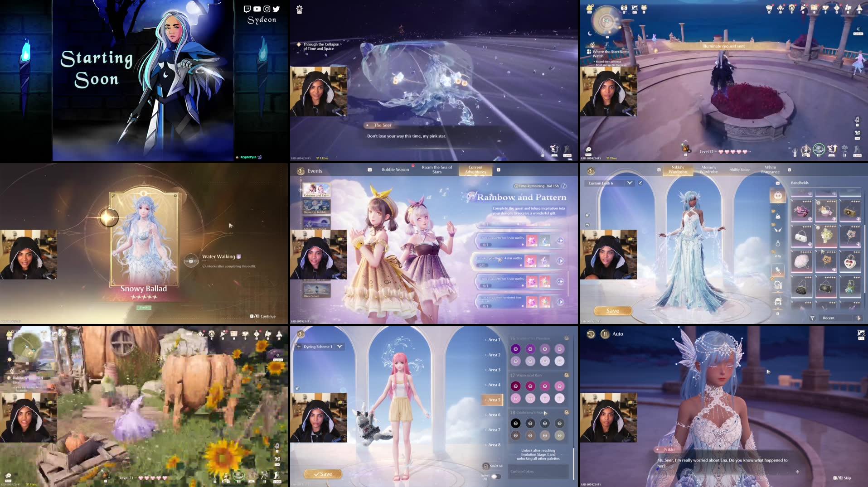The image size is (868, 487).
Task: Click the minimap in the plaza gameplay panel
Action: 606,21
